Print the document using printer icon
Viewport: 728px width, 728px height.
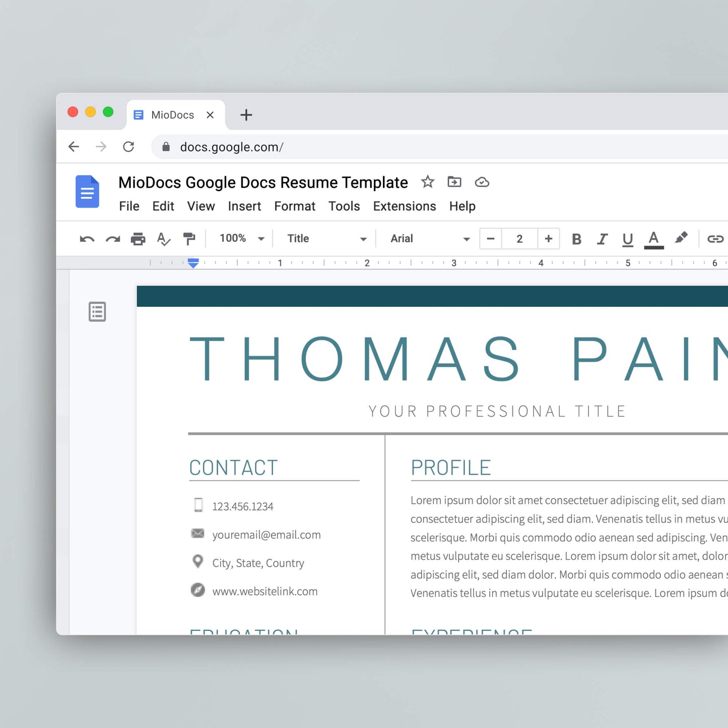[x=138, y=239]
